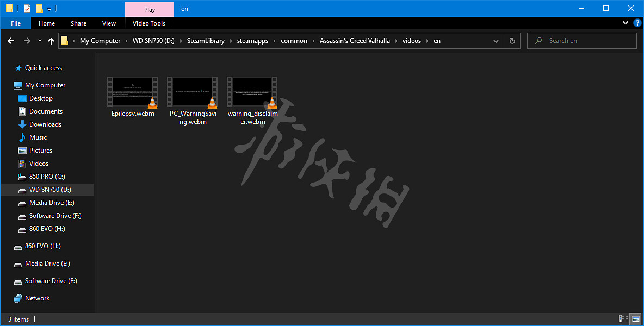Open the recent locations dropdown
Screen dimensions: 644x326
coord(40,41)
